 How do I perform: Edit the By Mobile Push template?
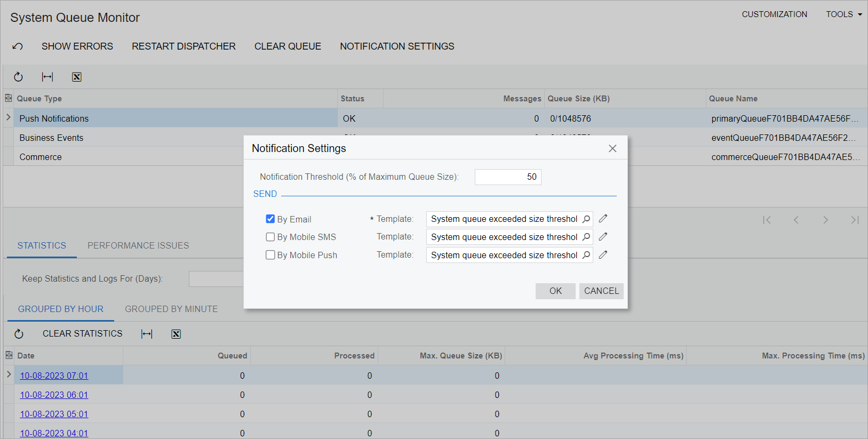pyautogui.click(x=603, y=255)
